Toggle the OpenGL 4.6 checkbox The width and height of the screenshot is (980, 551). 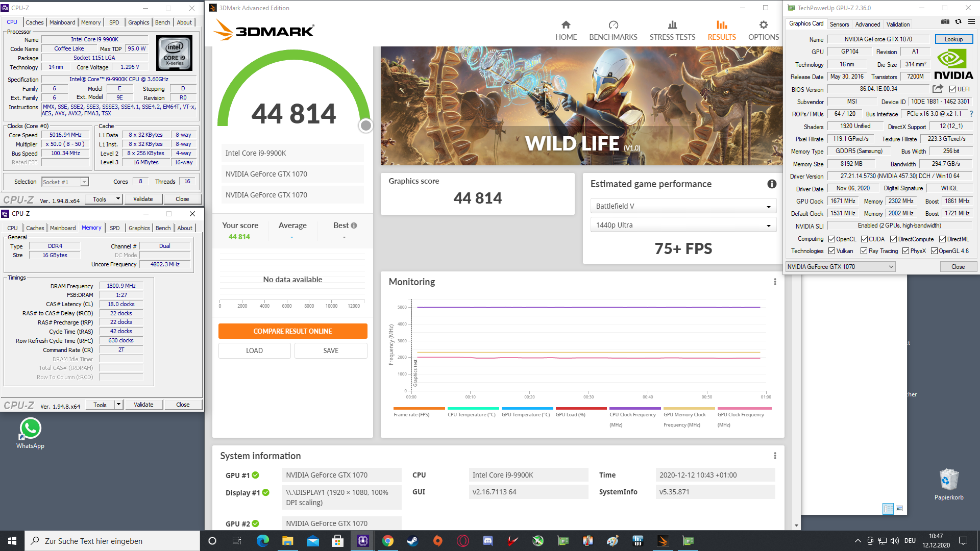click(934, 251)
